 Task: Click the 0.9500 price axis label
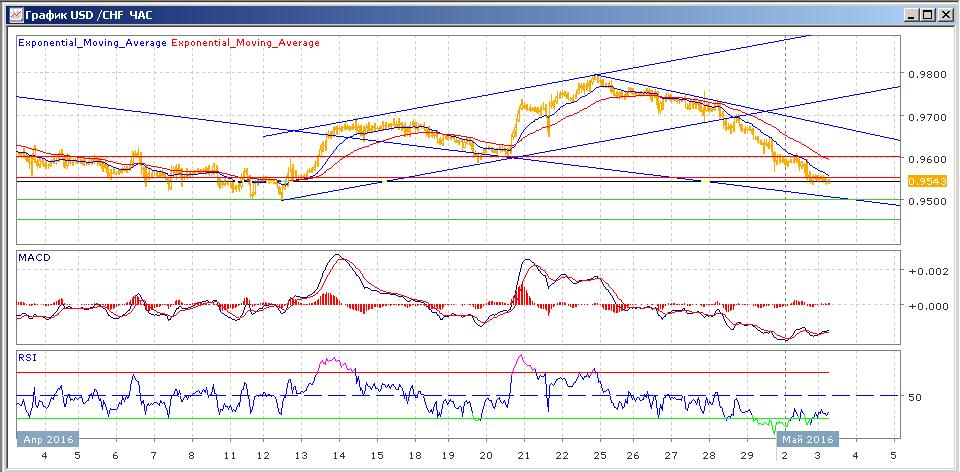click(x=929, y=202)
